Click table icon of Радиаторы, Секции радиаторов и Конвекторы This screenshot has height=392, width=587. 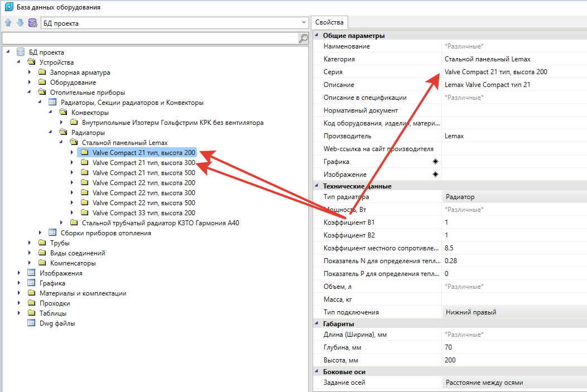click(x=52, y=102)
